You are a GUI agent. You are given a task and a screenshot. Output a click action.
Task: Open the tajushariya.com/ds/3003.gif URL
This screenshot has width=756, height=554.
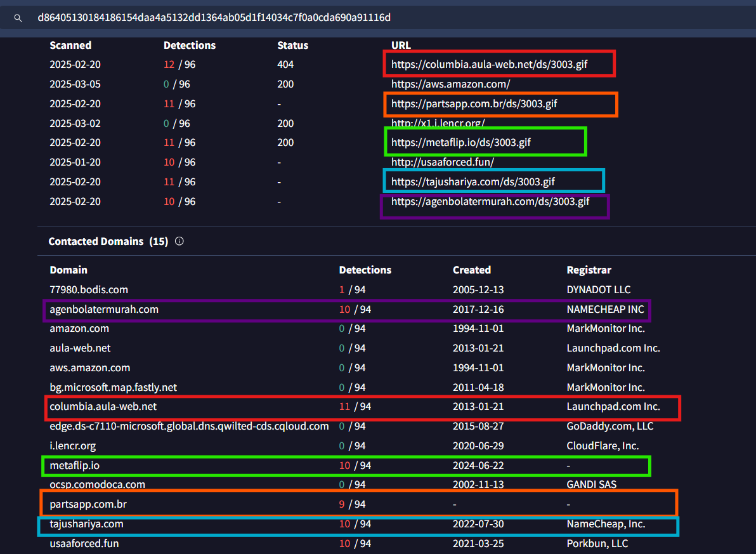[x=473, y=182]
